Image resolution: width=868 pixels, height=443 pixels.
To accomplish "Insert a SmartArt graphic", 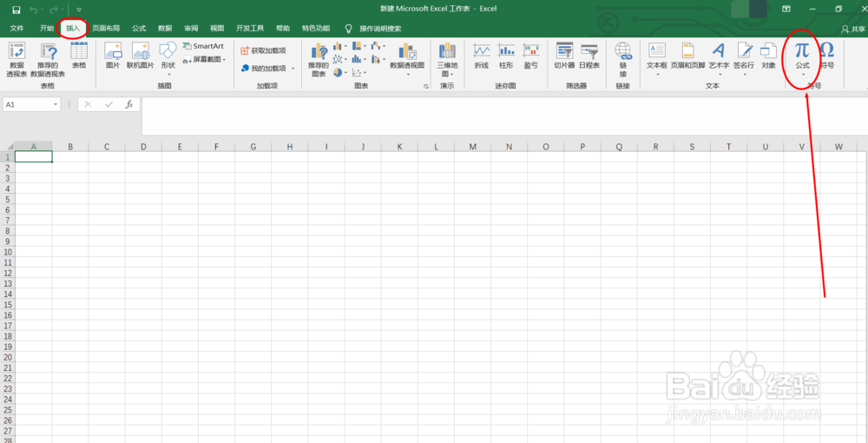I will click(203, 46).
